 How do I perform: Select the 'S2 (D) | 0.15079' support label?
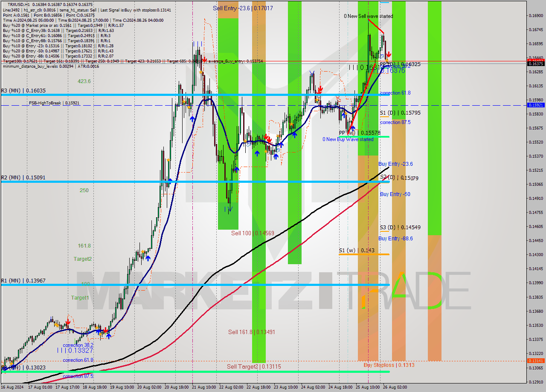[x=400, y=178]
